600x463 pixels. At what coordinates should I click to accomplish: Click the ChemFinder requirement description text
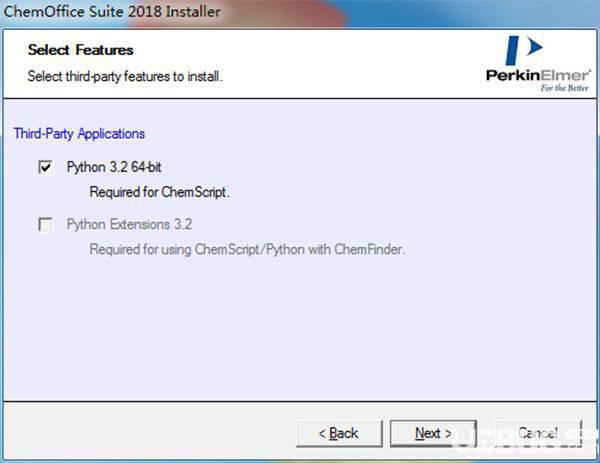tap(247, 249)
